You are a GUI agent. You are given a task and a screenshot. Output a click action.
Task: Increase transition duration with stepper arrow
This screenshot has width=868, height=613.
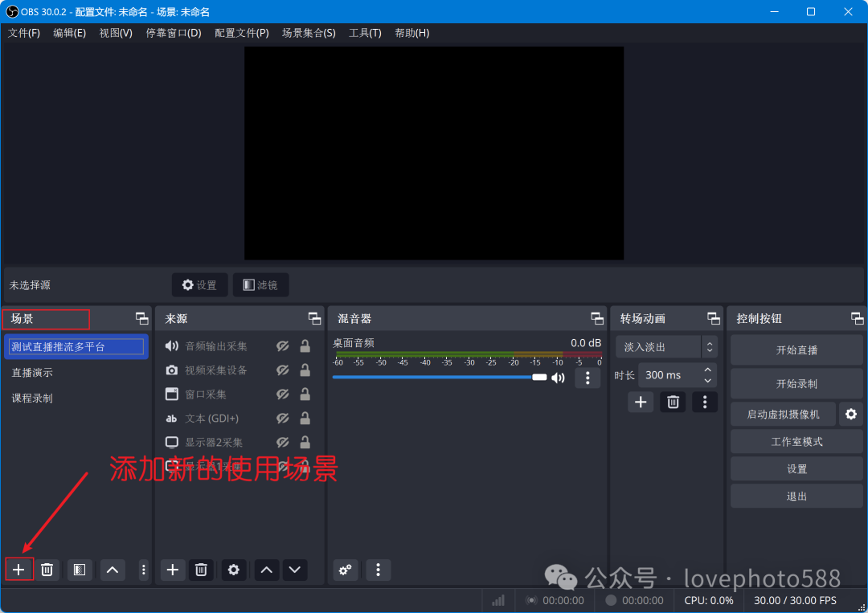click(x=707, y=370)
